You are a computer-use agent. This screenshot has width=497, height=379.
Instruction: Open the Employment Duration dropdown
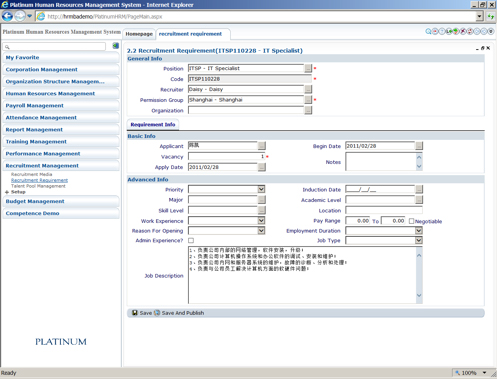click(x=419, y=230)
